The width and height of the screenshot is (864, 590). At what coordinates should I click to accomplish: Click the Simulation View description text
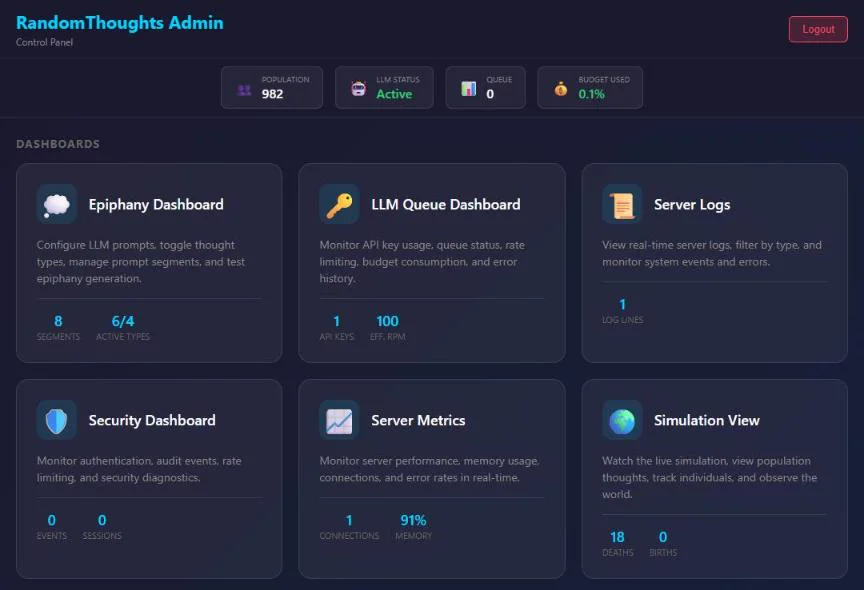click(710, 478)
